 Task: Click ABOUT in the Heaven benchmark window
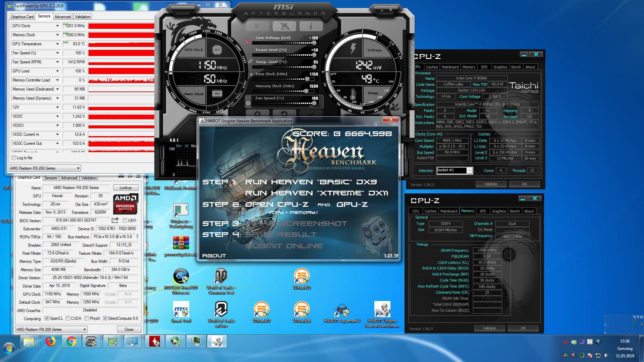[214, 256]
